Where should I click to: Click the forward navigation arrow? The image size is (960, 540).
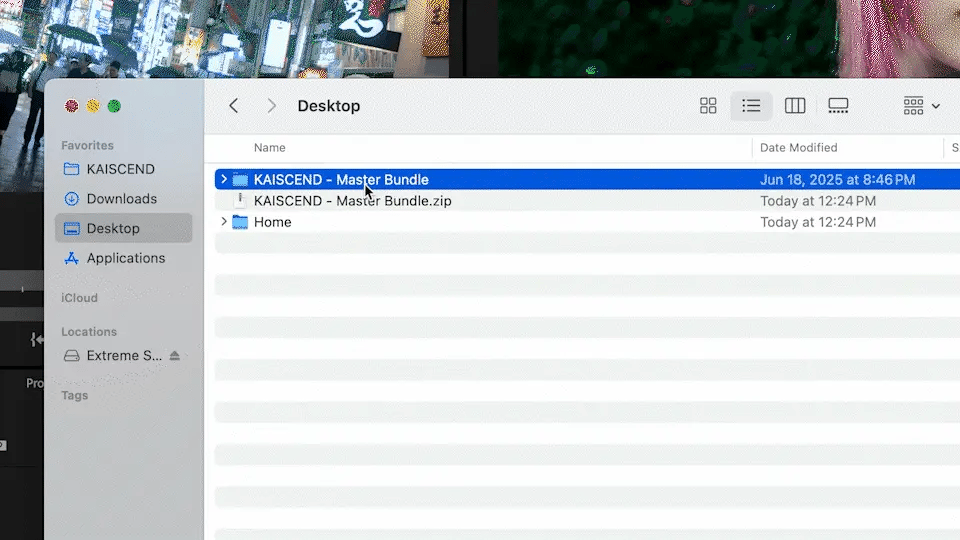[x=271, y=106]
